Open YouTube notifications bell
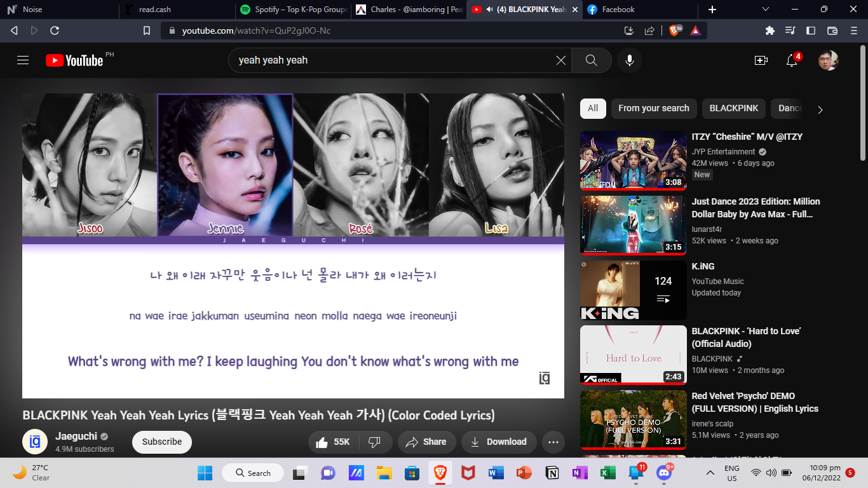868x488 pixels. [x=792, y=60]
